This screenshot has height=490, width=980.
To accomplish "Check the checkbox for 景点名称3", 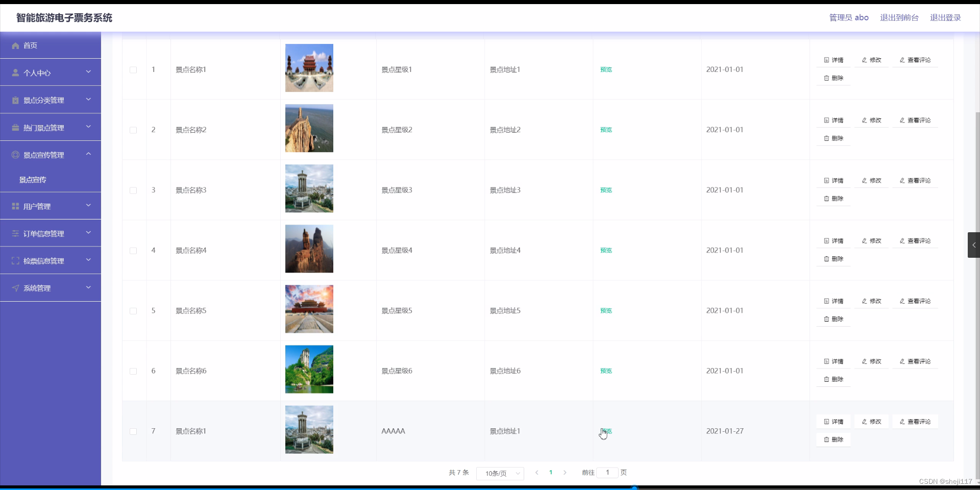I will 133,190.
